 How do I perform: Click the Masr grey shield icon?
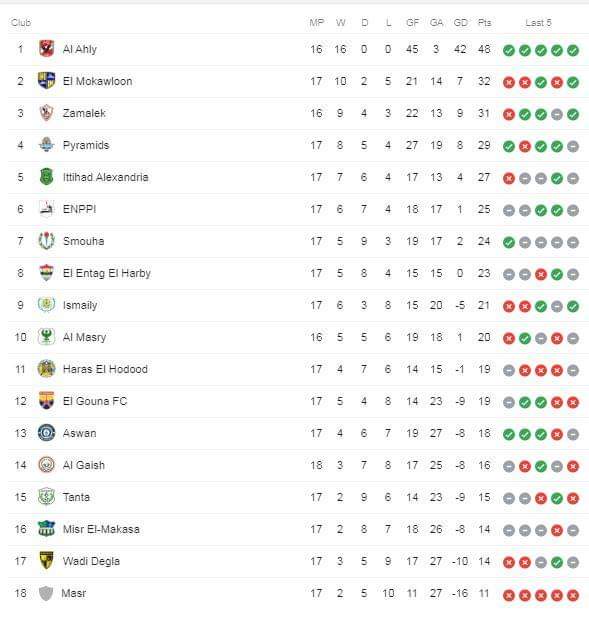[x=46, y=593]
